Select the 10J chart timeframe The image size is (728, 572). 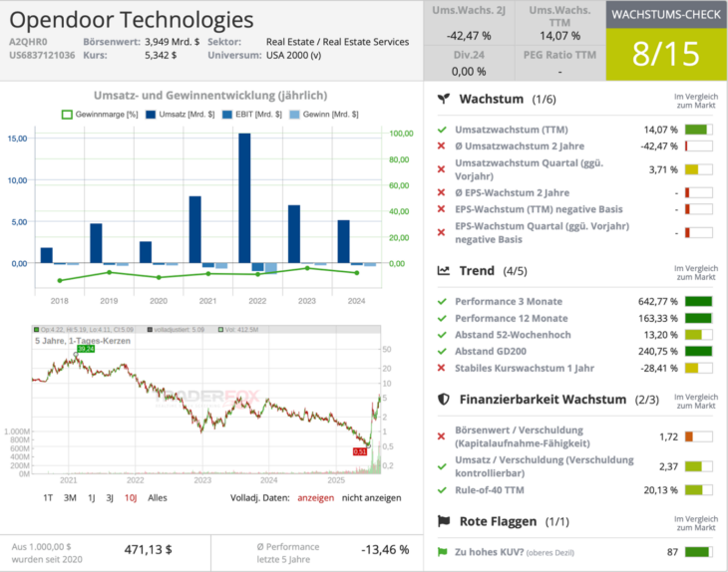131,498
